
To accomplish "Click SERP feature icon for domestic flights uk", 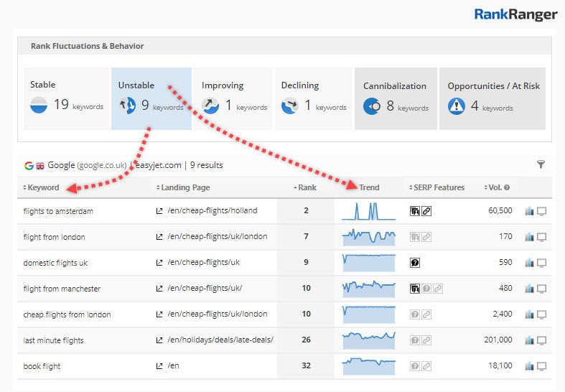I will (414, 263).
